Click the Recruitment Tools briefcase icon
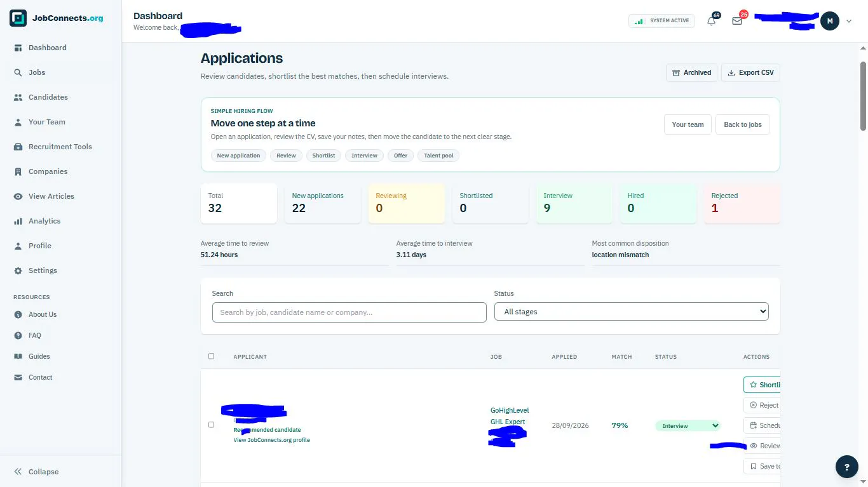Image resolution: width=868 pixels, height=487 pixels. pyautogui.click(x=18, y=147)
